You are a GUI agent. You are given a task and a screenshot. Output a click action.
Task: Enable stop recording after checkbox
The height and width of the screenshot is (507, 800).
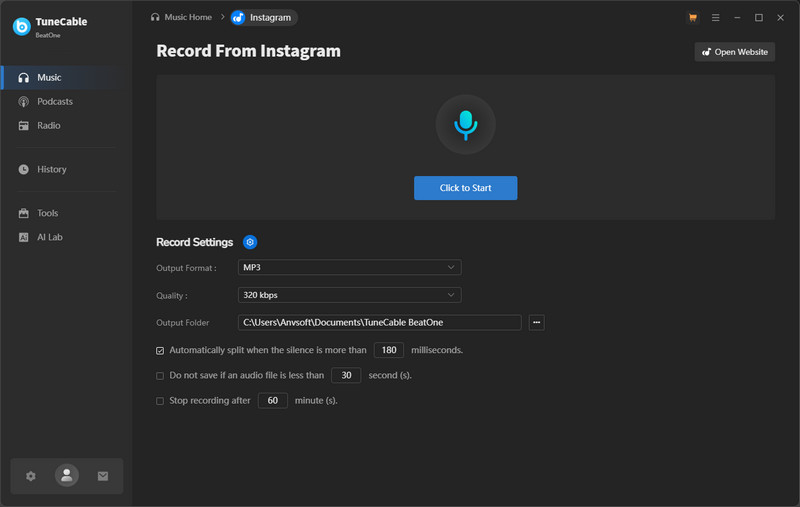click(160, 401)
